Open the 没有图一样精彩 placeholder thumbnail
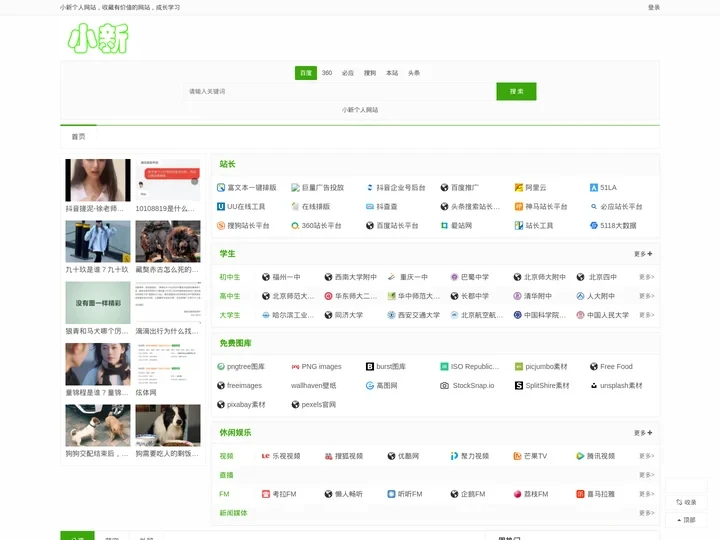 pyautogui.click(x=98, y=303)
